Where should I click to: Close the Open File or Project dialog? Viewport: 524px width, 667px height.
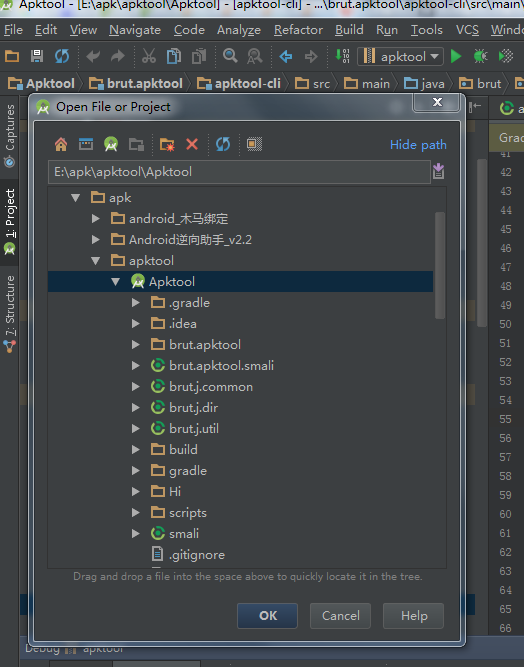436,102
